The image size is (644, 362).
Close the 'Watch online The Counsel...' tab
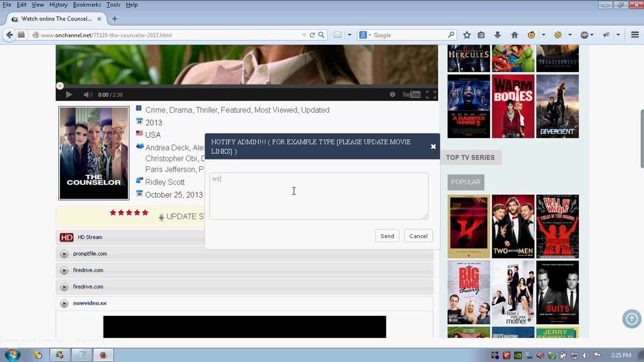[99, 19]
